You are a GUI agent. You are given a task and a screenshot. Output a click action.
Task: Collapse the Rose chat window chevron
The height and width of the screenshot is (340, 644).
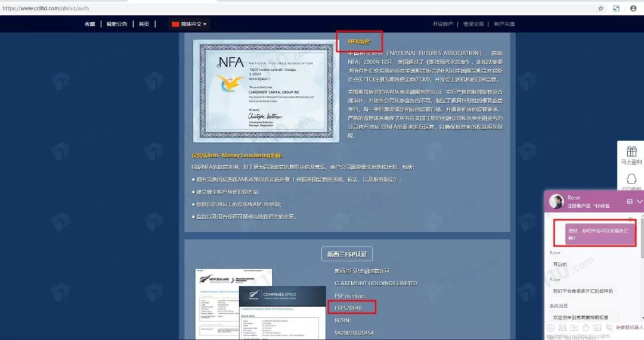[639, 202]
